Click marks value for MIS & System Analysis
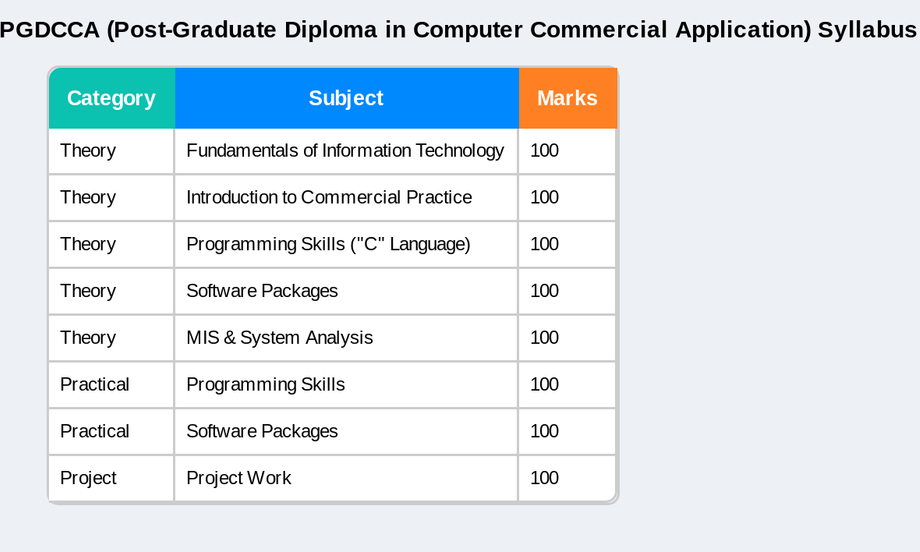The width and height of the screenshot is (920, 552). [567, 338]
